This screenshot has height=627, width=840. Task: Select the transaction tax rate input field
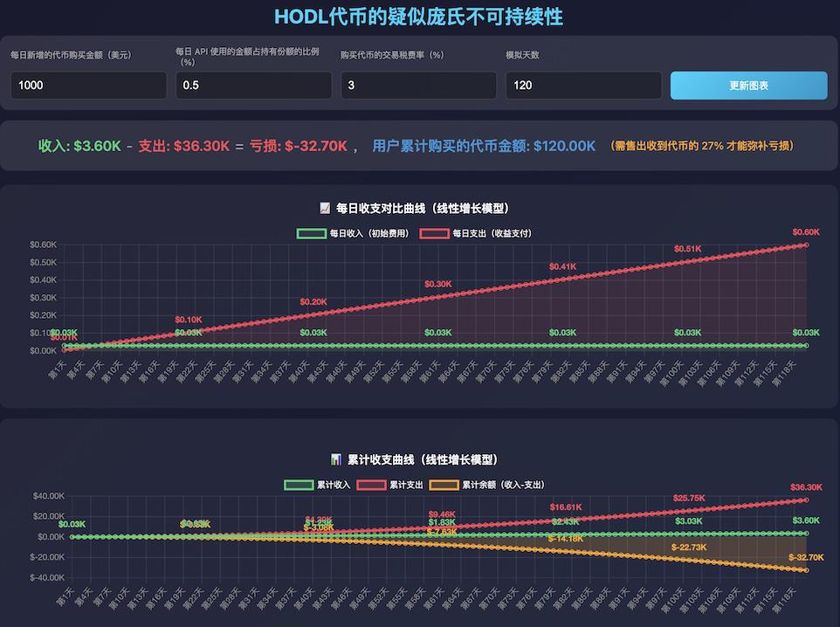(x=418, y=86)
